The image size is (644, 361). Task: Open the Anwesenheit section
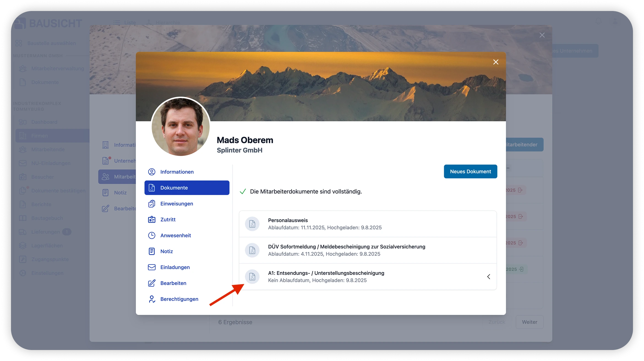click(x=187, y=235)
